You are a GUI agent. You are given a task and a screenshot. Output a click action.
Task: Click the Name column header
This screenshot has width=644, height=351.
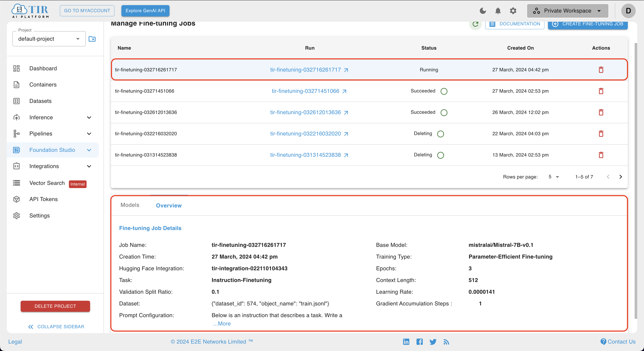click(124, 48)
